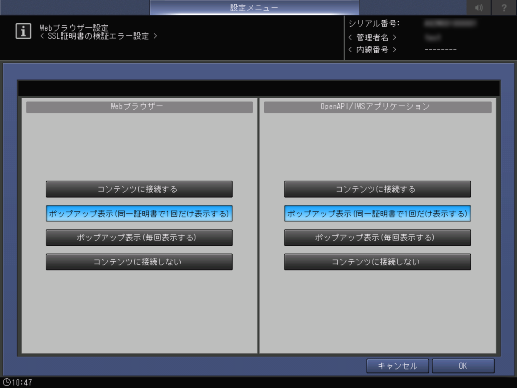Image resolution: width=517 pixels, height=388 pixels.
Task: Open help with the question mark icon
Action: point(504,7)
